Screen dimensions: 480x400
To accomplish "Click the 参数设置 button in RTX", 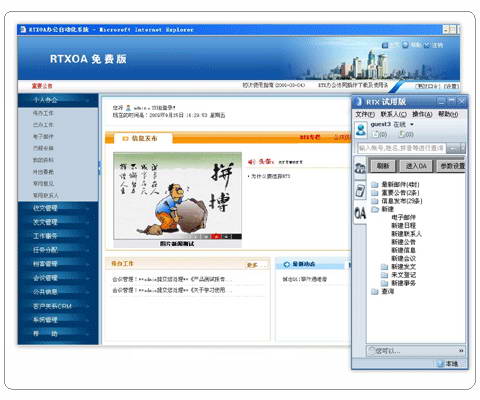I will (x=452, y=166).
